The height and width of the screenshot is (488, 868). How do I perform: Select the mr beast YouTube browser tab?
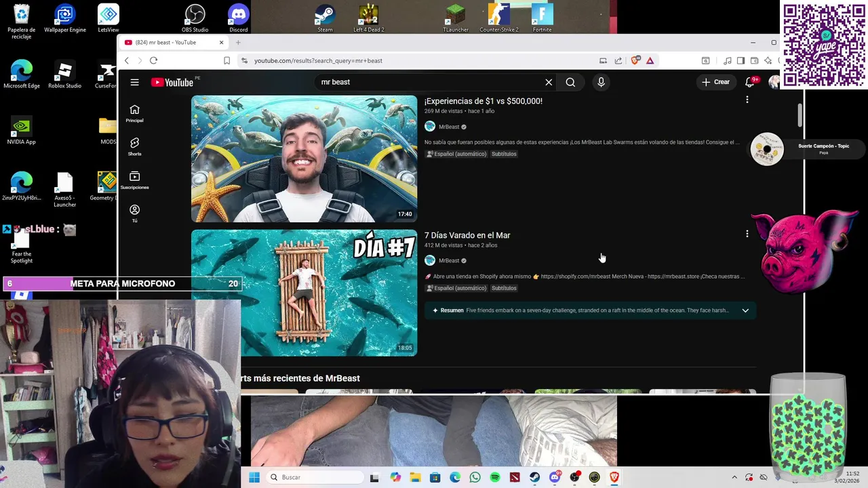tap(174, 42)
